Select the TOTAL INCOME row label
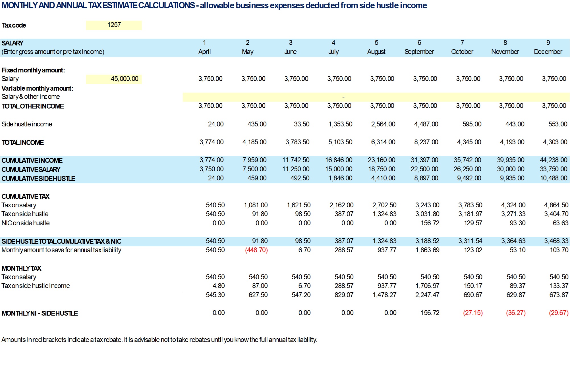570x392 pixels. [23, 142]
